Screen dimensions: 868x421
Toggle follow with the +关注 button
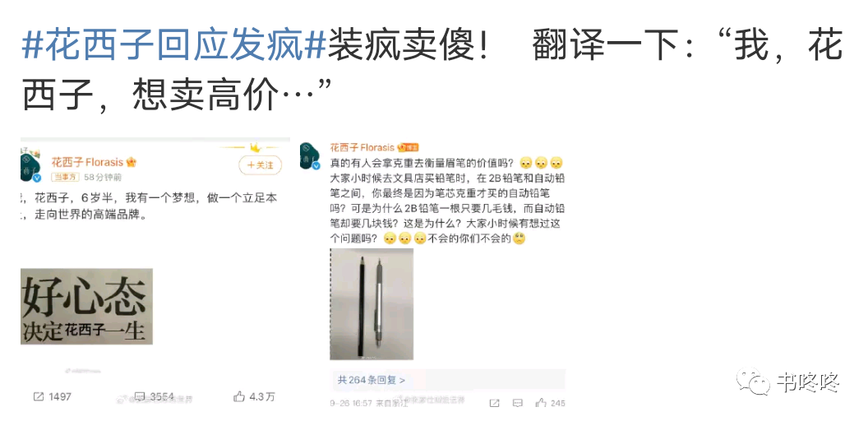[261, 165]
